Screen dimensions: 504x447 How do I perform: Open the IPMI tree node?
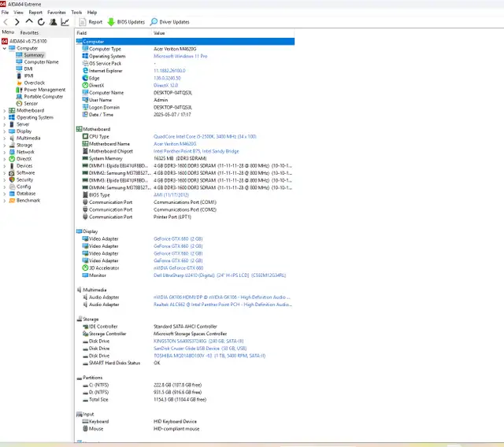coord(28,76)
